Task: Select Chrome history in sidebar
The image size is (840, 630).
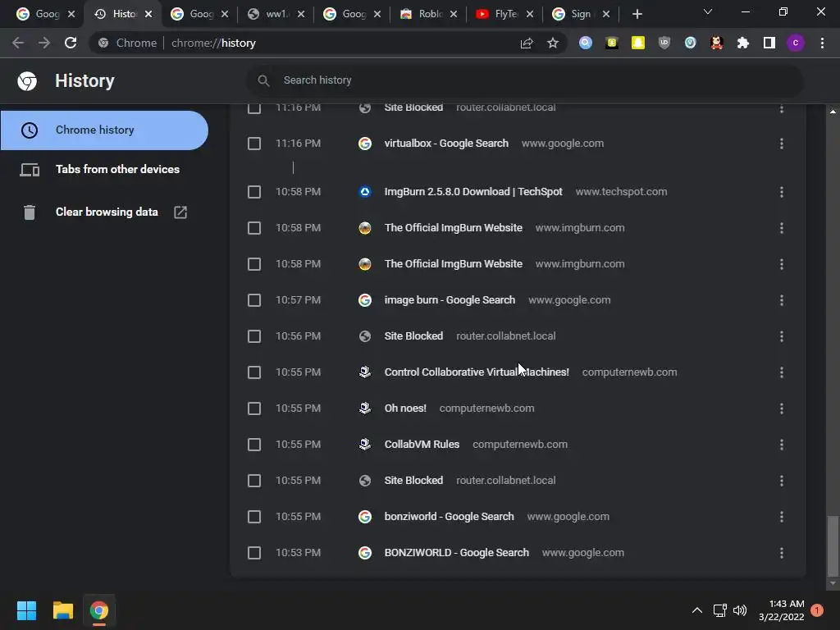Action: pyautogui.click(x=104, y=130)
